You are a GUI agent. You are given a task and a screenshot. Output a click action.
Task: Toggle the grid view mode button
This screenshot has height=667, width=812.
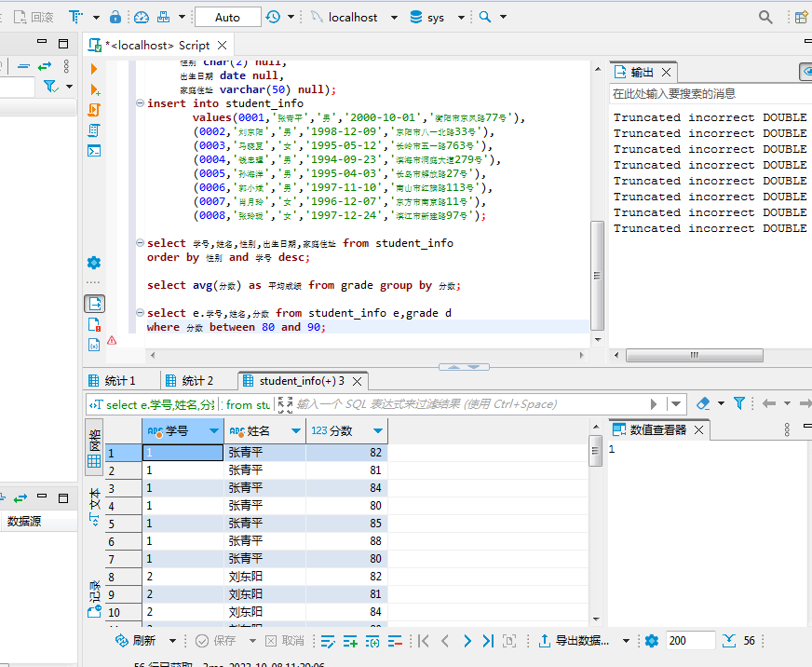pos(94,447)
